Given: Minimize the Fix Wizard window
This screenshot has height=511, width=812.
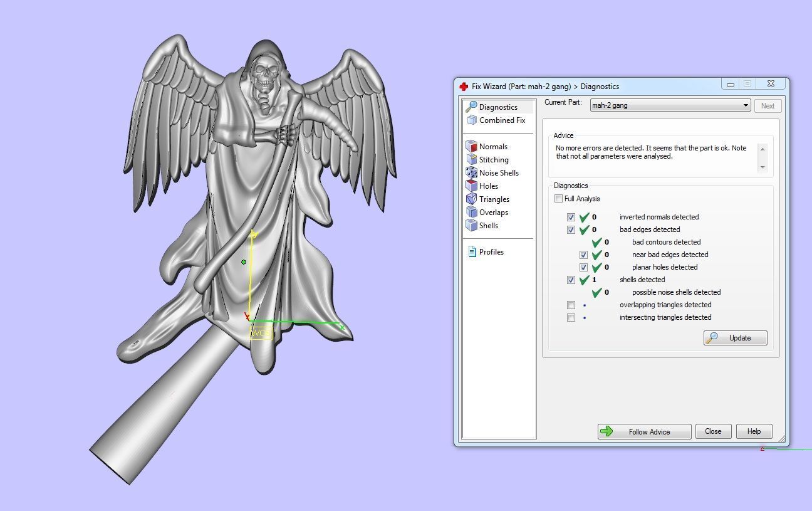Looking at the screenshot, I should [731, 83].
